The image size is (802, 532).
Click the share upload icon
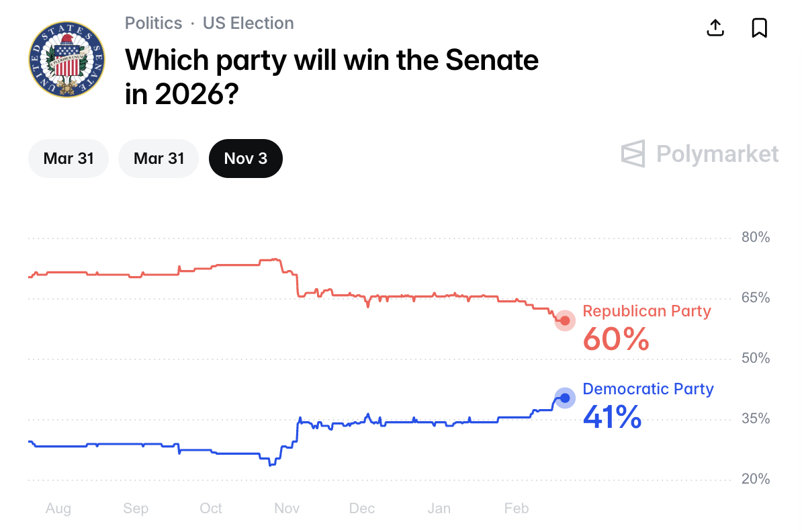[x=715, y=28]
